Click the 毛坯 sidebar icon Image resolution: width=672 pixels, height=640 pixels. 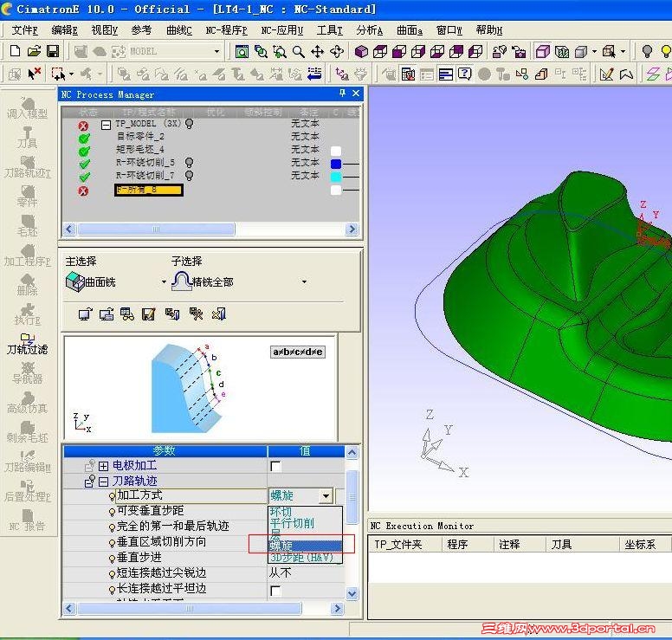27,226
